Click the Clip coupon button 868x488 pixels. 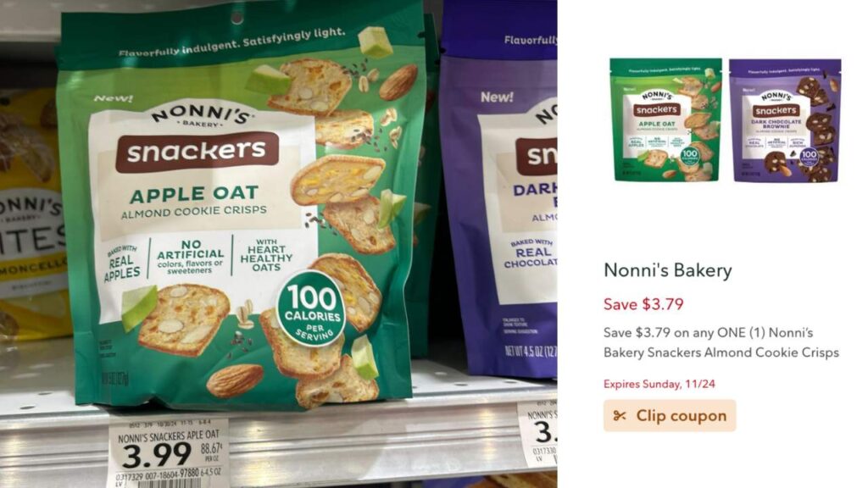point(670,415)
